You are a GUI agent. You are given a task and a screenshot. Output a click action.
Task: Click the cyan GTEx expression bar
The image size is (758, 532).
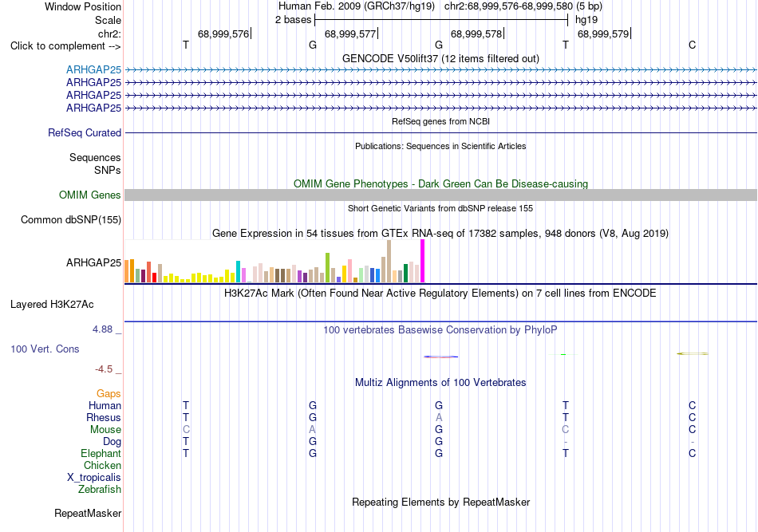tap(238, 271)
